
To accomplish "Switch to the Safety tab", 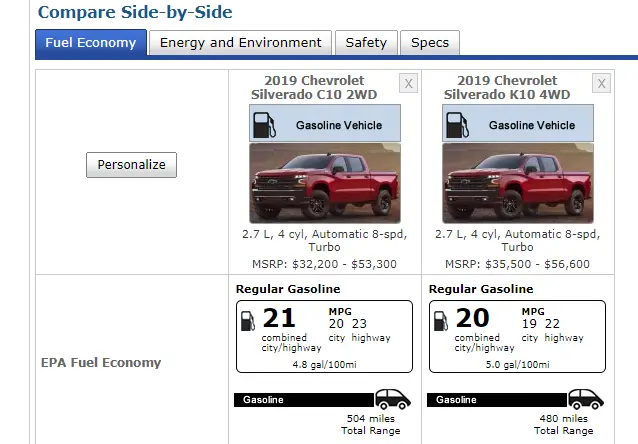I will click(366, 43).
